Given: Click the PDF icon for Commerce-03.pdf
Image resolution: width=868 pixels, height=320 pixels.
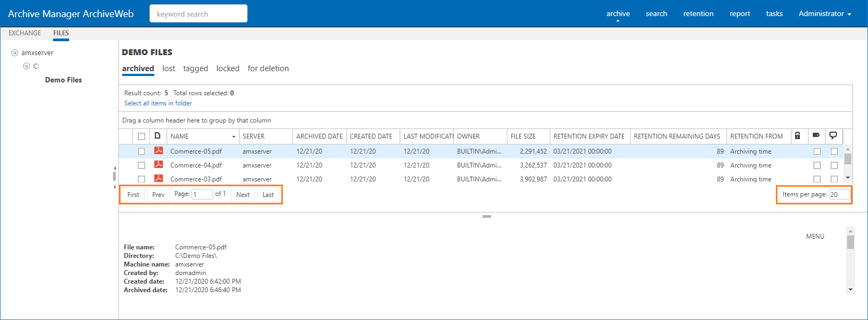Looking at the screenshot, I should tap(159, 178).
